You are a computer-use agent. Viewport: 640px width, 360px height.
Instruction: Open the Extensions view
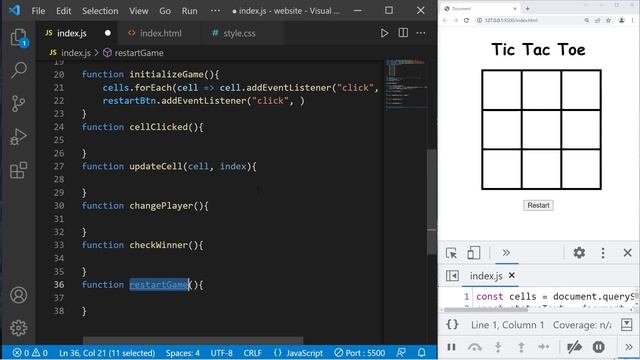(x=19, y=170)
